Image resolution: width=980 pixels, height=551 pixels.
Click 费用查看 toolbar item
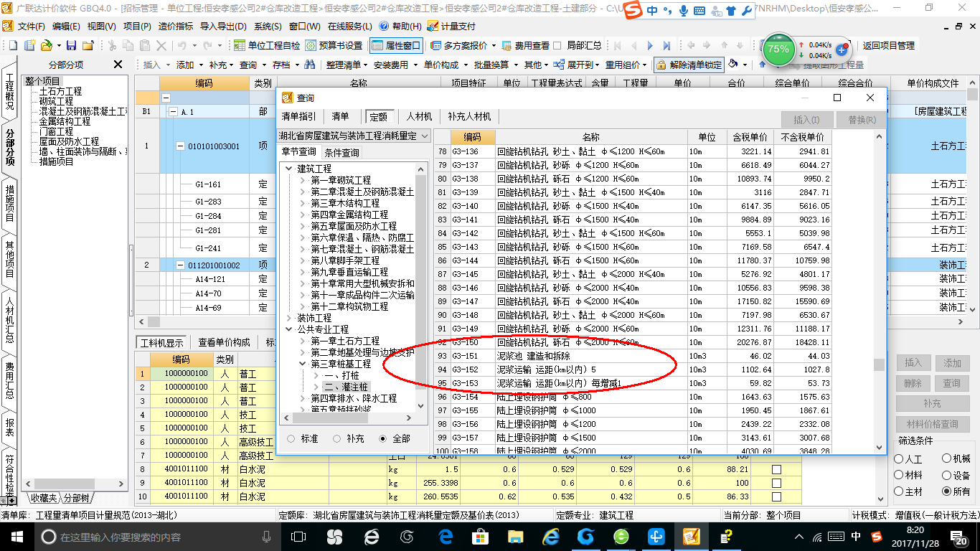coord(526,45)
